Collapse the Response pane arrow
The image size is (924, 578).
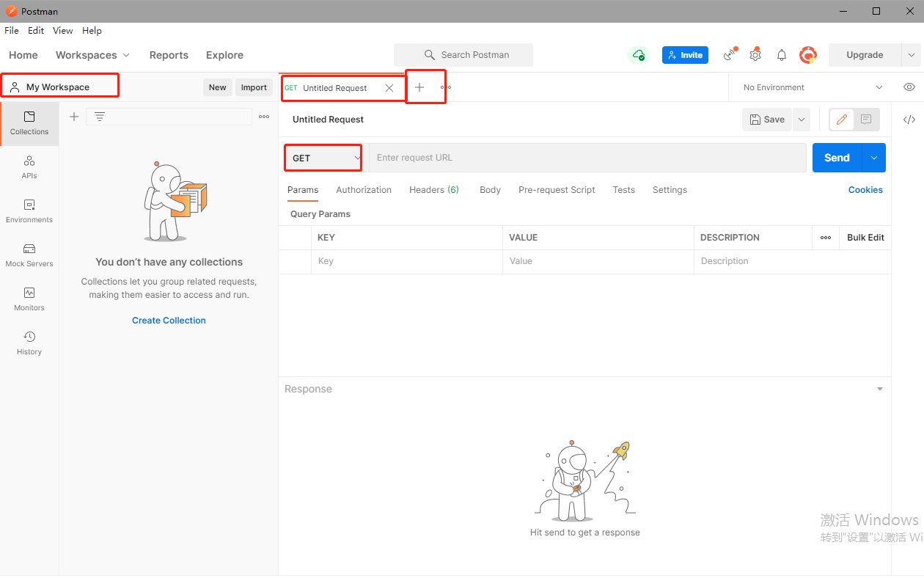(880, 389)
